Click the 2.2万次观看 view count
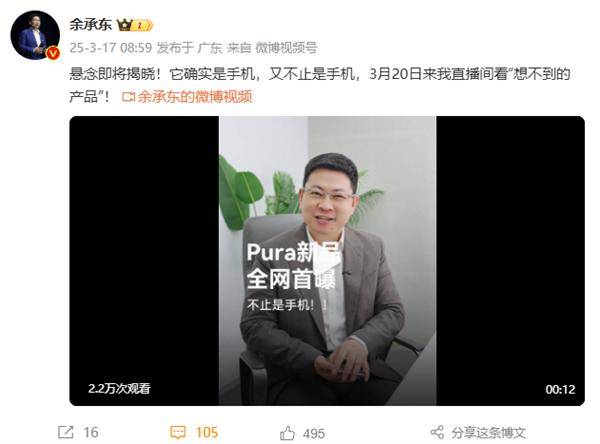 [x=119, y=388]
